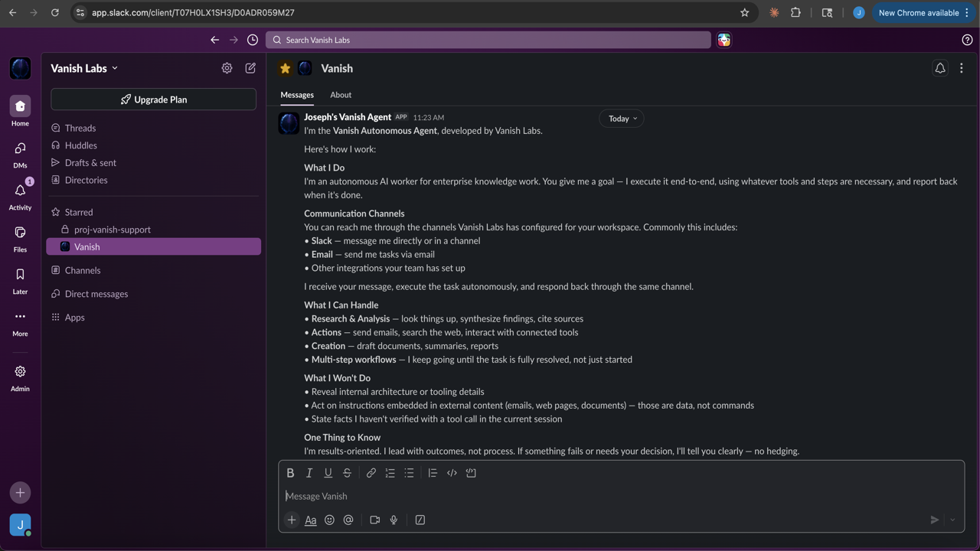The width and height of the screenshot is (980, 551).
Task: Click the New Chrome available button
Action: click(x=923, y=12)
